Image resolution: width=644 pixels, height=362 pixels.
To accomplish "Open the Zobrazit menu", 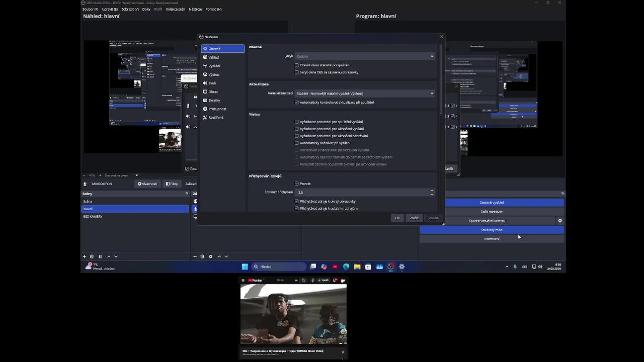I will pyautogui.click(x=130, y=9).
